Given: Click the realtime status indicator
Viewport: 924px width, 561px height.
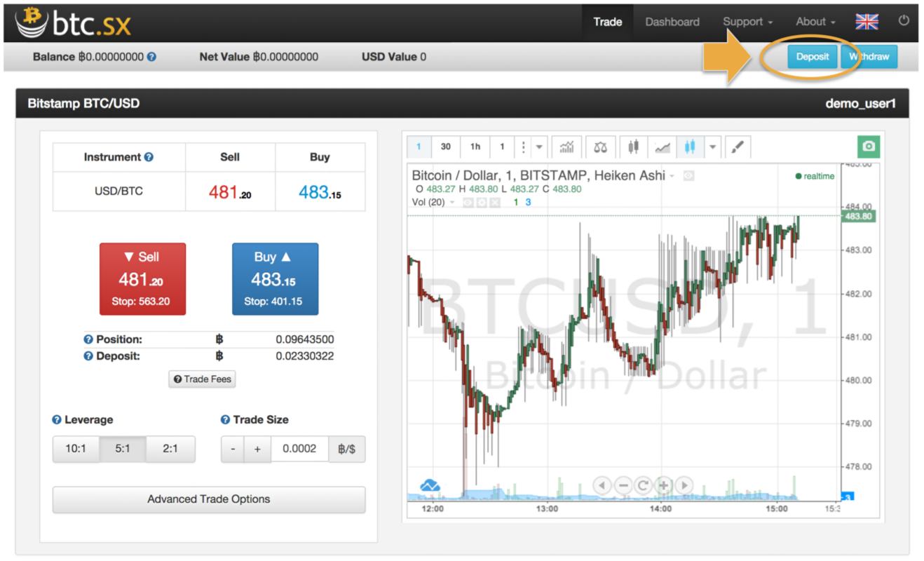Looking at the screenshot, I should [815, 176].
